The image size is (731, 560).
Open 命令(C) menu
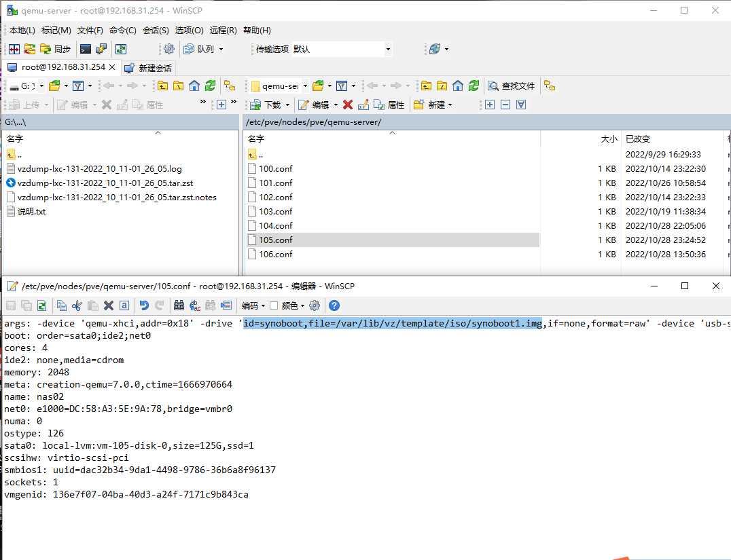122,31
